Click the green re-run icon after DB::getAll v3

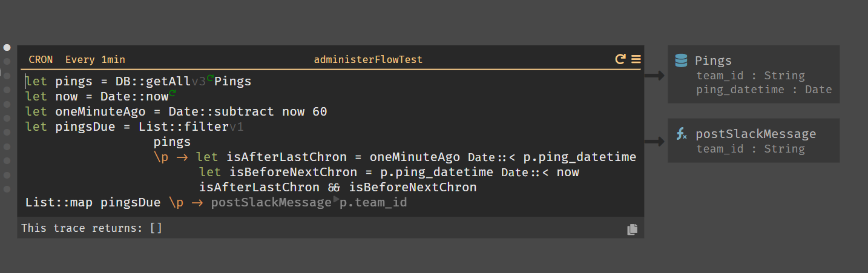pos(210,78)
